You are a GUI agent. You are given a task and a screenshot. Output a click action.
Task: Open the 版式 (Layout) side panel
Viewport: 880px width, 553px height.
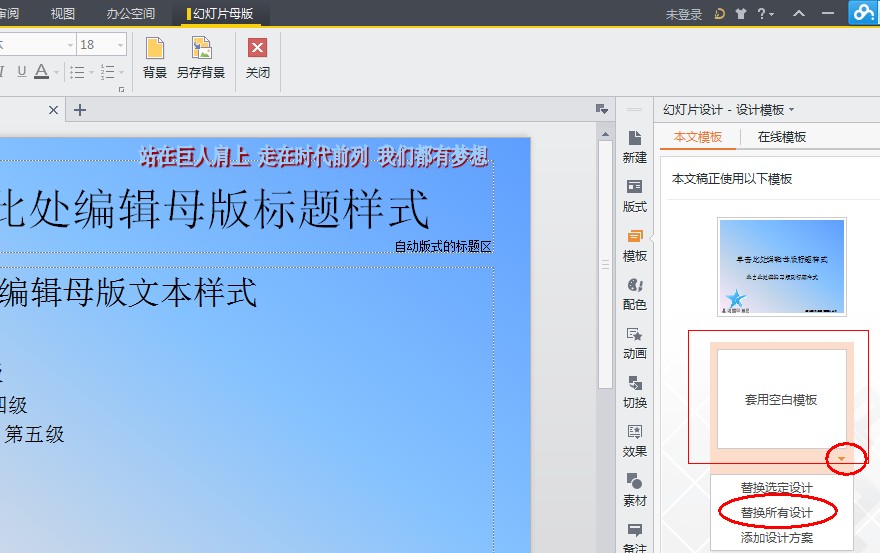pyautogui.click(x=635, y=196)
